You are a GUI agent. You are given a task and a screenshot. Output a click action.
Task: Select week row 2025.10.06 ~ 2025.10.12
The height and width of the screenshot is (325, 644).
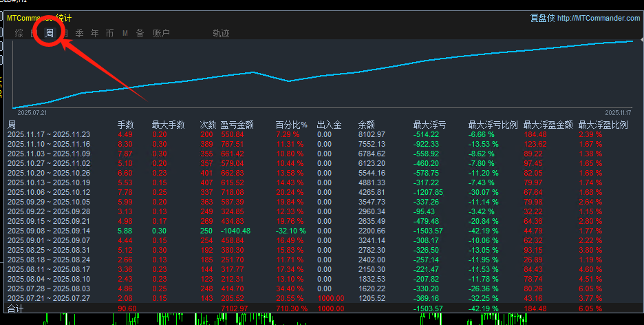coord(322,192)
